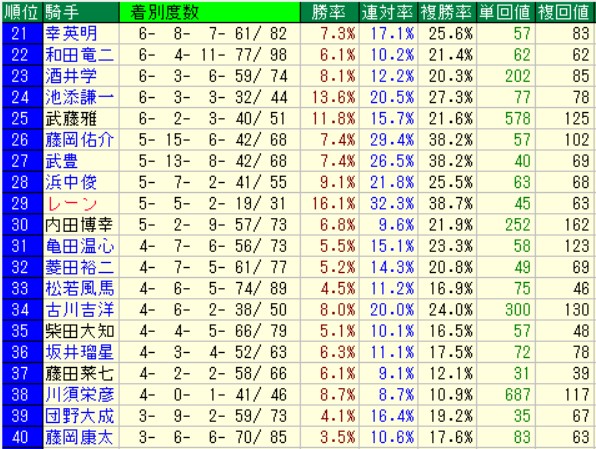Open 浜中俊 jockey link
The image size is (596, 449).
click(71, 182)
